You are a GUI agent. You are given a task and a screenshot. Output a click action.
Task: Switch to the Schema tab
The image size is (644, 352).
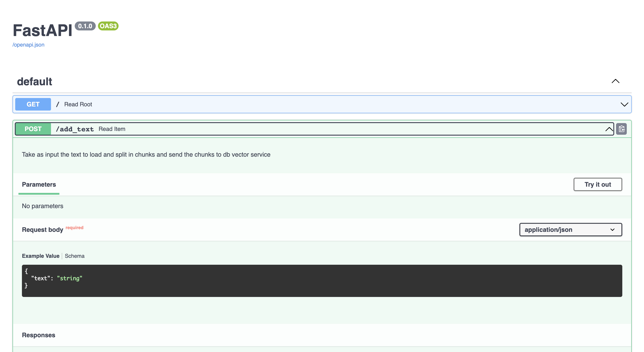pos(74,256)
